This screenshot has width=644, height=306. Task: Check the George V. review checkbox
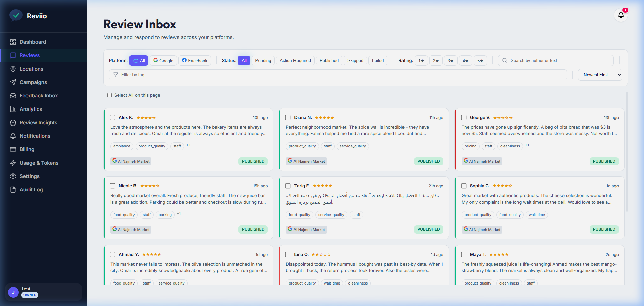pos(464,118)
